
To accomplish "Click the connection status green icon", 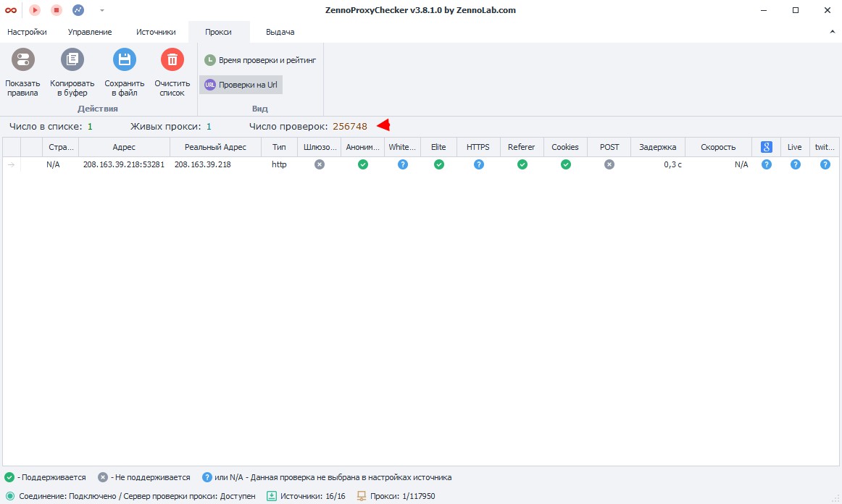I will point(10,496).
